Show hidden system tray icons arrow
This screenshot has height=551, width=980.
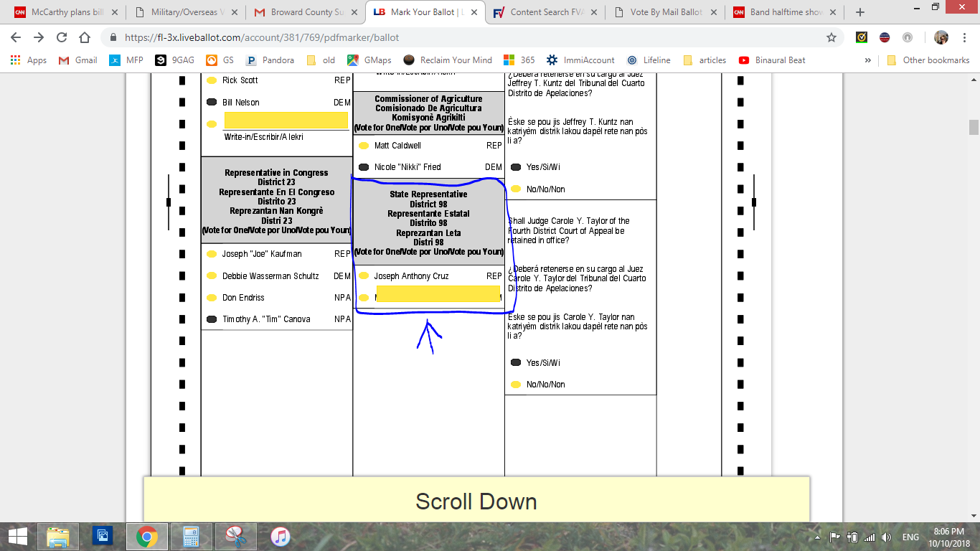(x=818, y=537)
